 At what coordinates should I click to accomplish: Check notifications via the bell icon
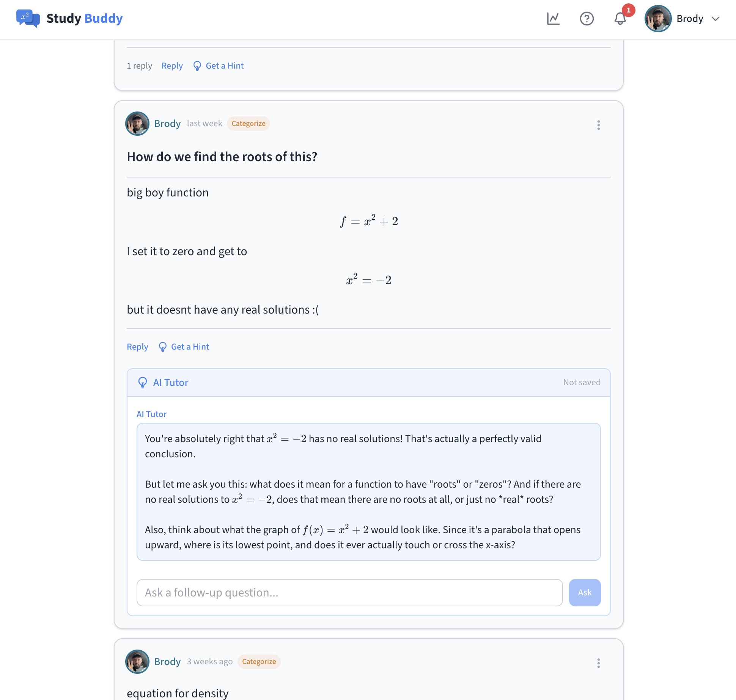[x=620, y=19]
